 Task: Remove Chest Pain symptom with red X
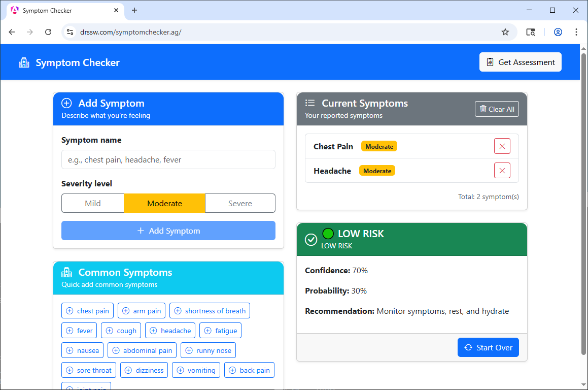point(502,146)
